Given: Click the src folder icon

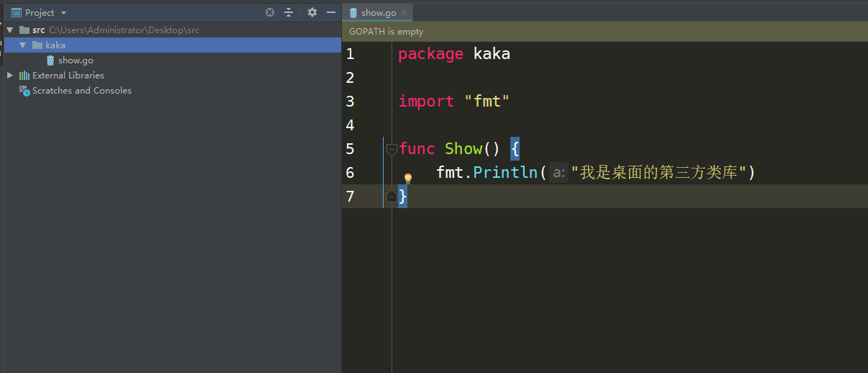Looking at the screenshot, I should pyautogui.click(x=24, y=30).
